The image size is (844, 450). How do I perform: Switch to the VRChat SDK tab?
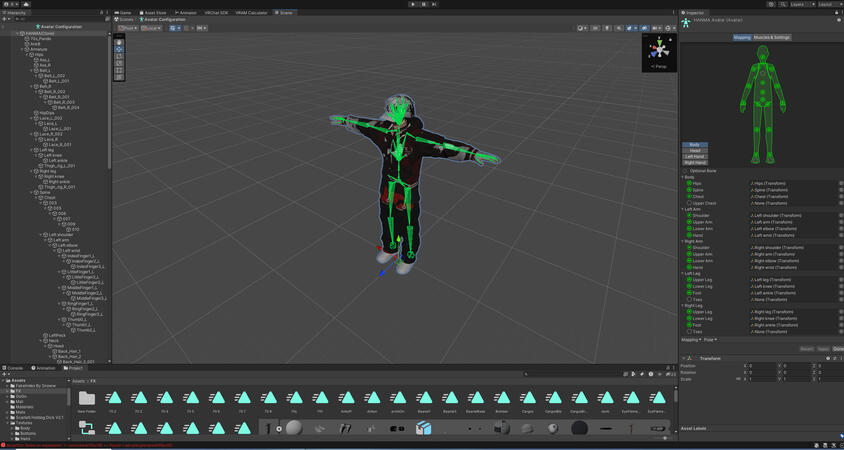(x=216, y=13)
